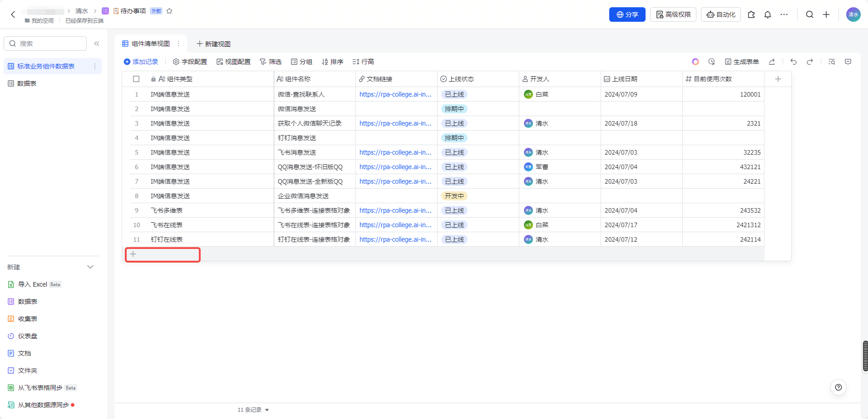Screen dimensions: 868x419
Task: Open the notifications bell
Action: (768, 15)
